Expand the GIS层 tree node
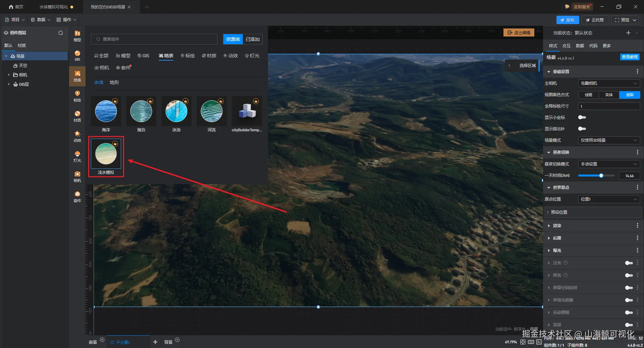 click(9, 84)
